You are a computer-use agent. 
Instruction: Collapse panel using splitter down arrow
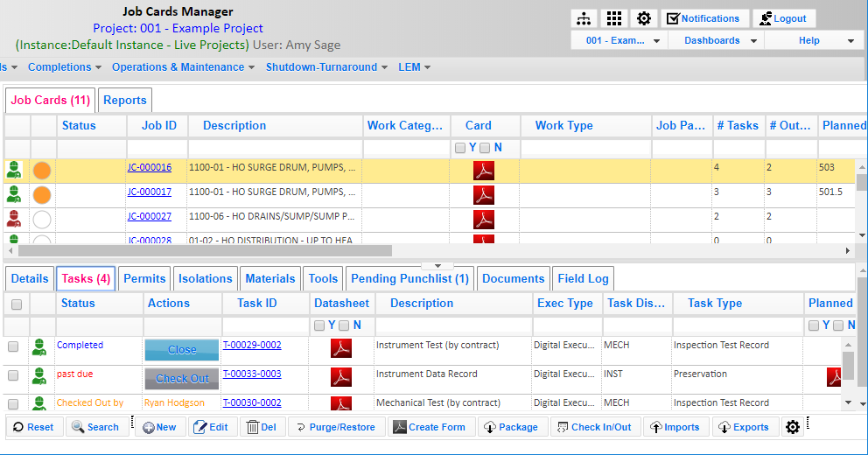437,266
